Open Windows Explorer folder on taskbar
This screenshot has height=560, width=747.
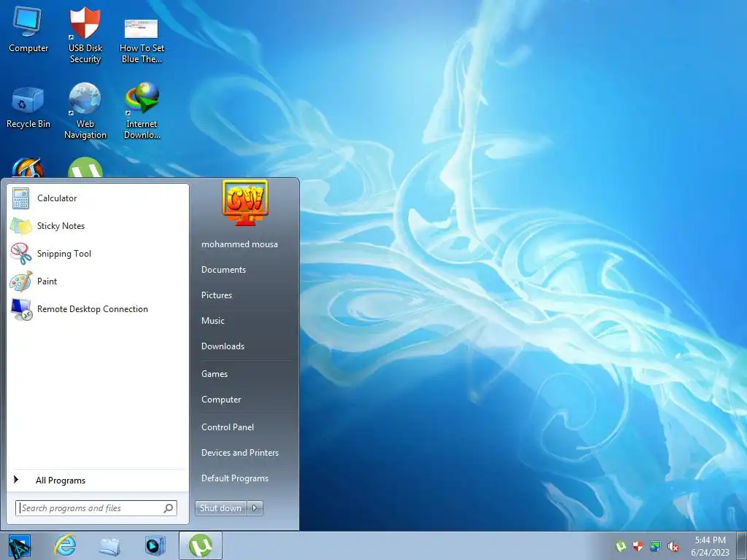(109, 546)
